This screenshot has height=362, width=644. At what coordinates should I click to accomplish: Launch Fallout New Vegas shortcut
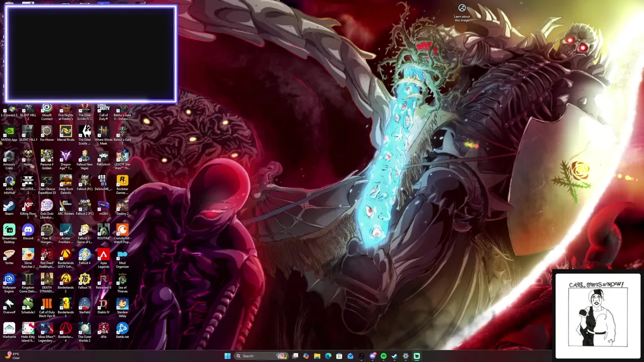(x=85, y=160)
